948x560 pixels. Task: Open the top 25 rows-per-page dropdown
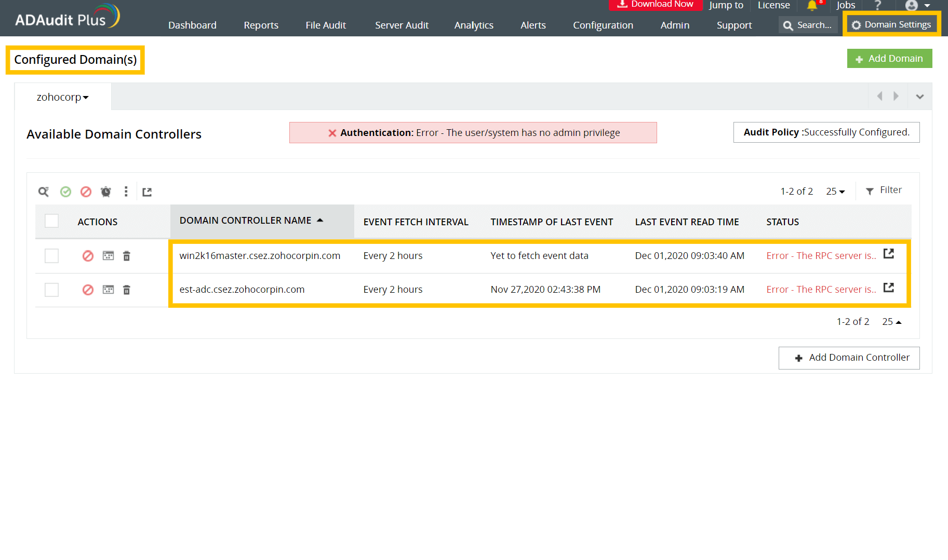tap(835, 192)
